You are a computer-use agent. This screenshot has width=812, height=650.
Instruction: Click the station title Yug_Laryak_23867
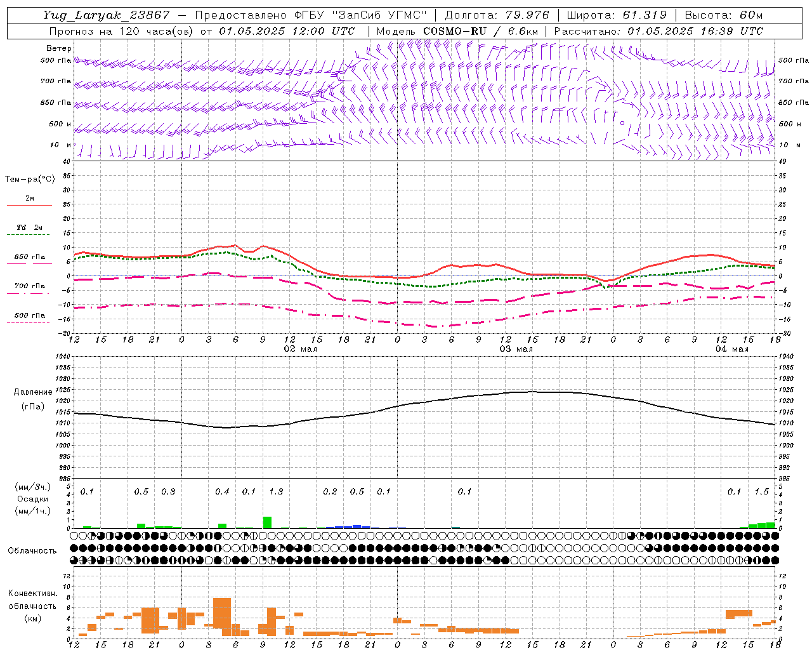(x=106, y=15)
